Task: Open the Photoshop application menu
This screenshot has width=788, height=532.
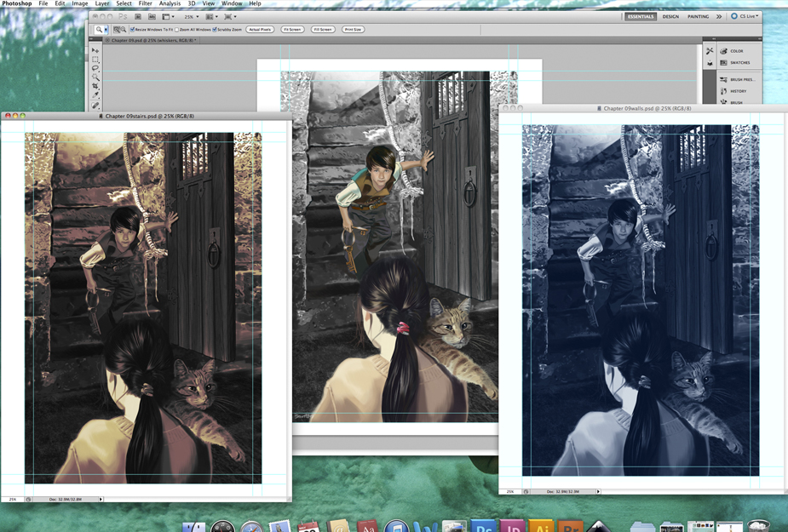Action: tap(16, 3)
